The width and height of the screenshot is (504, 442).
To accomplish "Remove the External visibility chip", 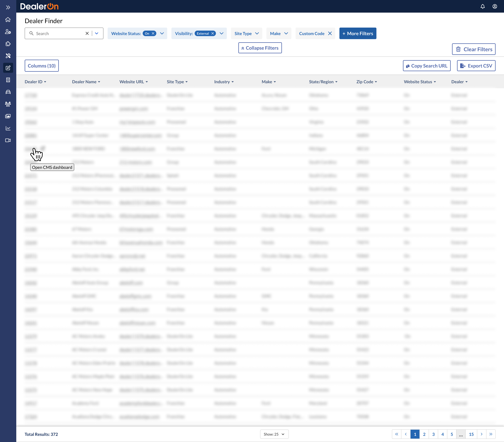I will coord(212,33).
